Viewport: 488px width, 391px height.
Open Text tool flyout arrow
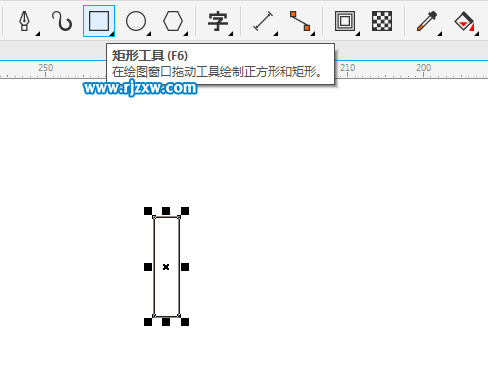coord(231,34)
